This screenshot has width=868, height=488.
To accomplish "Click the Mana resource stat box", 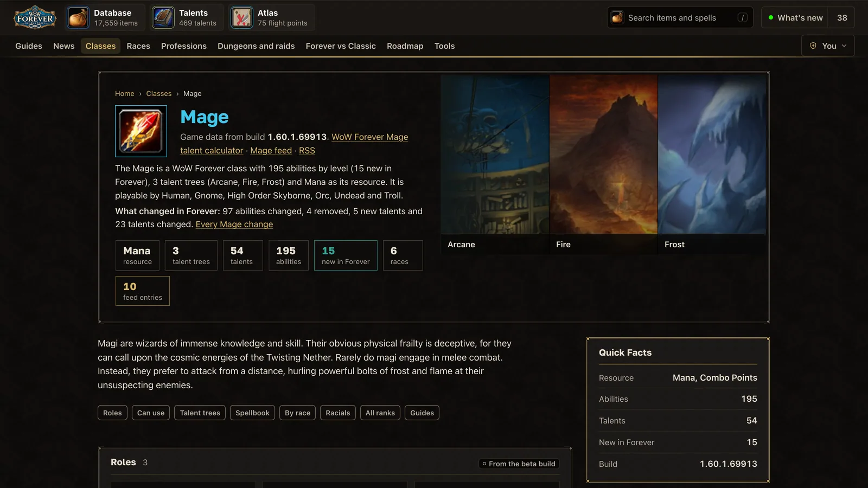I will click(137, 255).
